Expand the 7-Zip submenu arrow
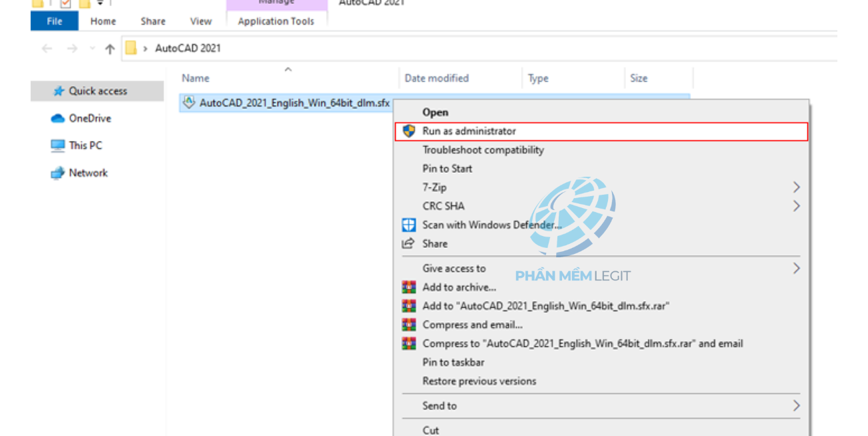The image size is (868, 436). tap(796, 187)
